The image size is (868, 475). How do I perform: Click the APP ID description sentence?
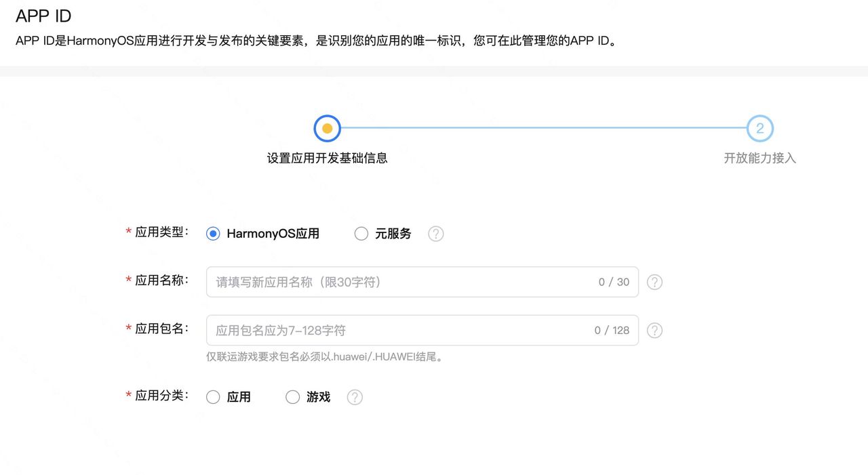316,41
